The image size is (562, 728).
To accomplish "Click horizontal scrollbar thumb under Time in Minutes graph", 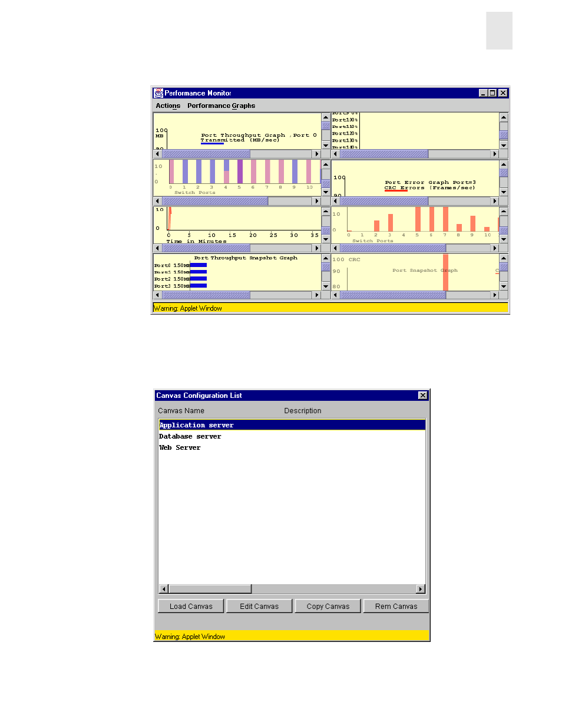I will pyautogui.click(x=206, y=248).
